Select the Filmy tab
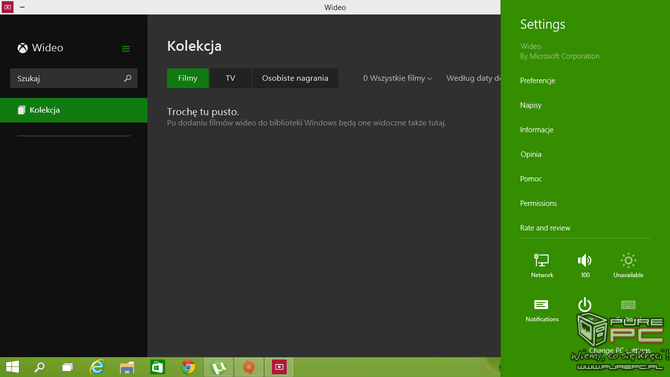The image size is (670, 377). click(x=188, y=78)
